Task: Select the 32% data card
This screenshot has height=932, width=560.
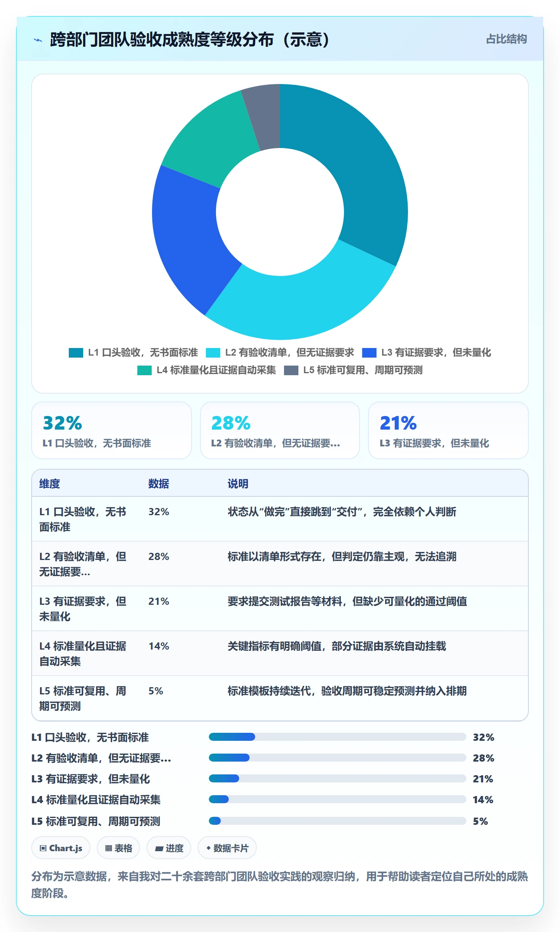Action: pos(112,430)
